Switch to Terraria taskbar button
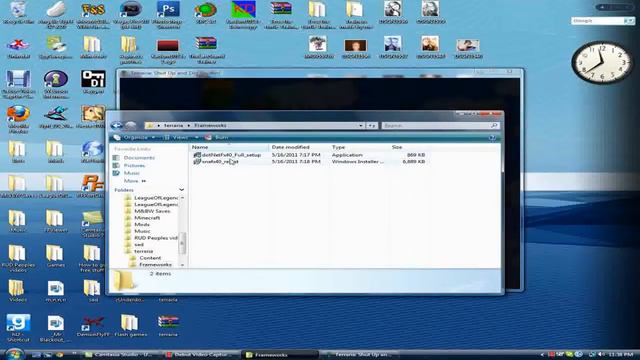Viewport: 640px width, 360px height. pos(360,355)
